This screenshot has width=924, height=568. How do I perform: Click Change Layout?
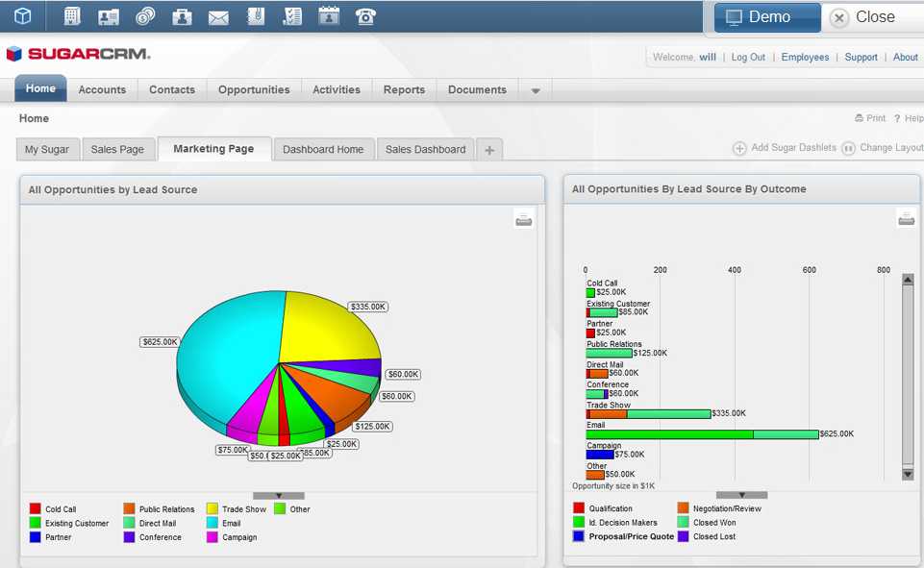click(883, 148)
